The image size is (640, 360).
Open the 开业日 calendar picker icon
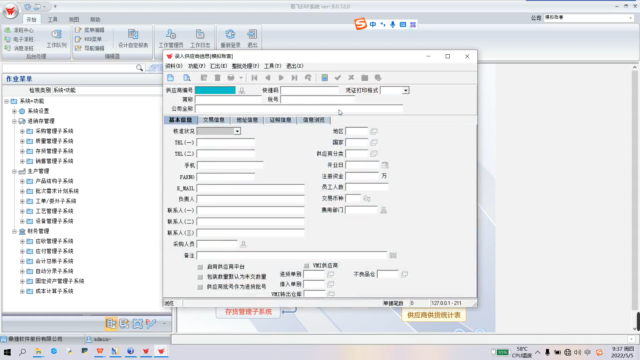click(385, 165)
